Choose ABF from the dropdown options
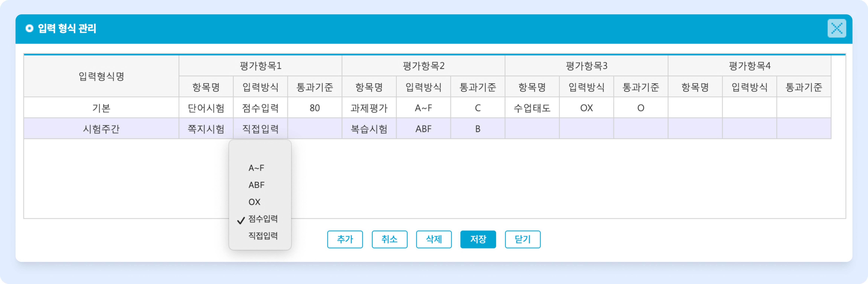Screen dimensions: 868x284 point(256,185)
